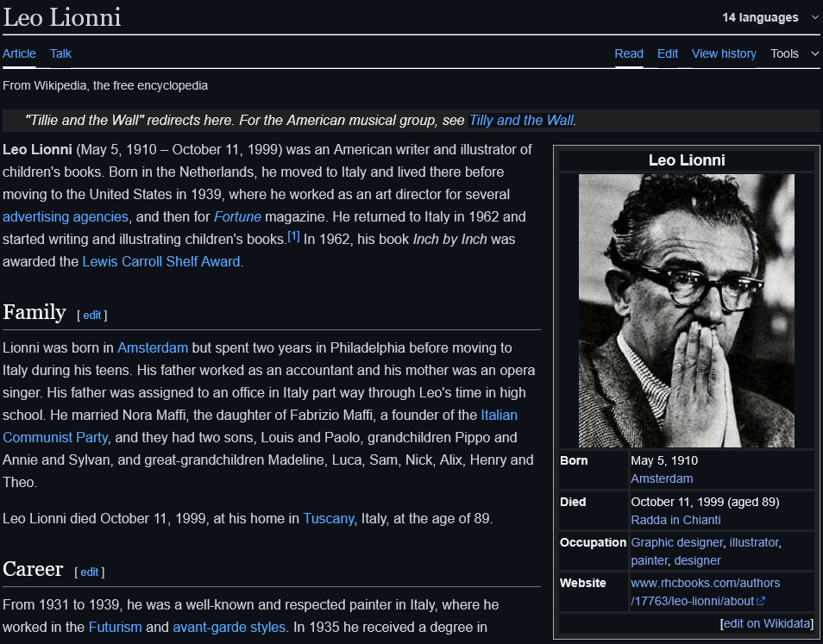Open Amsterdam link in the infobox
Screen dimensions: 823x644
click(x=662, y=478)
